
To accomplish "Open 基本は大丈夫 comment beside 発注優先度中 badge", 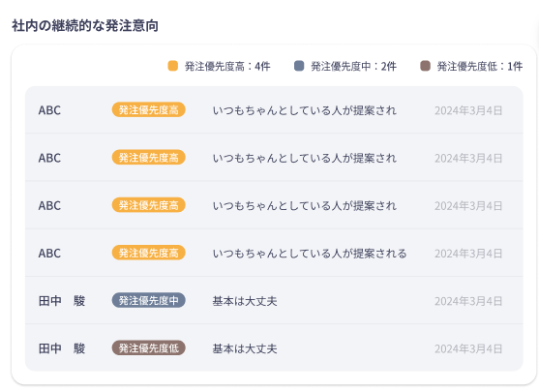I will click(245, 301).
